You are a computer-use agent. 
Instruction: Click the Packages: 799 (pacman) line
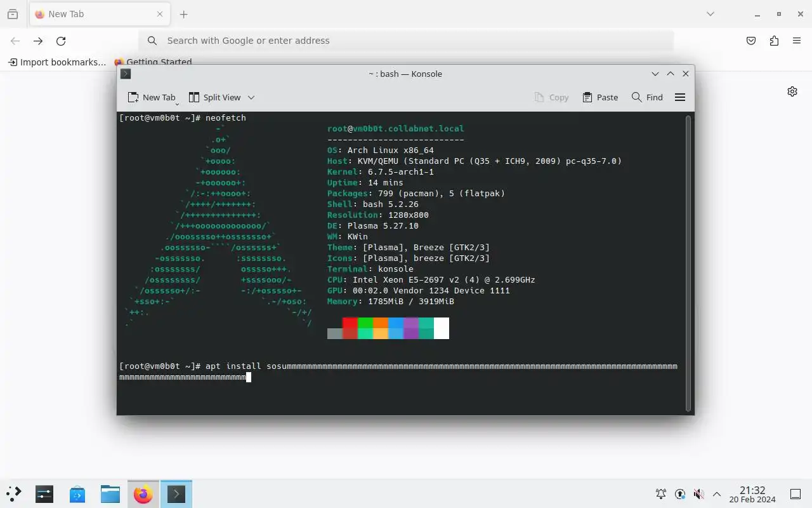416,194
